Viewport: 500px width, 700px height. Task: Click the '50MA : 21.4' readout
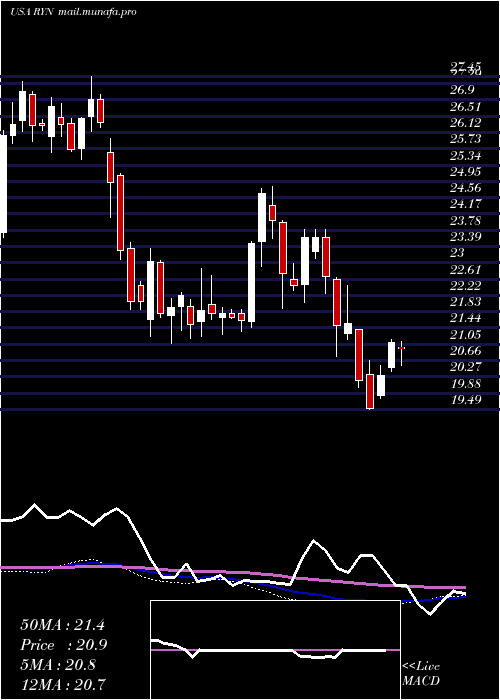coord(62,625)
